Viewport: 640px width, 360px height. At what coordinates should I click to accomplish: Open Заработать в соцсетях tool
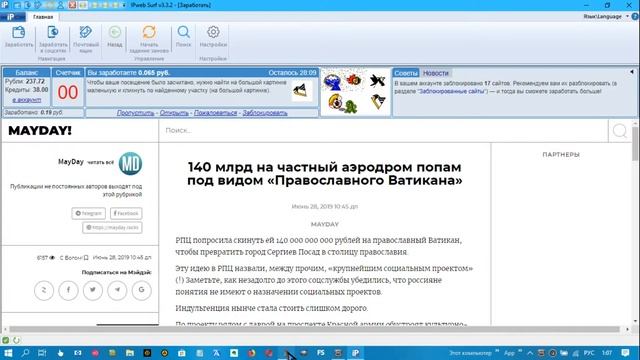[53, 39]
